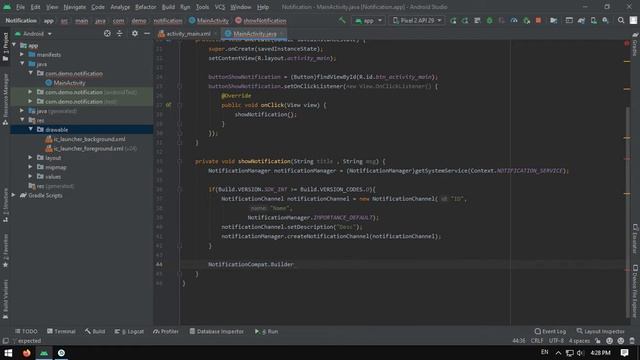Open the VCS menu
The width and height of the screenshot is (640, 360).
(x=220, y=7)
